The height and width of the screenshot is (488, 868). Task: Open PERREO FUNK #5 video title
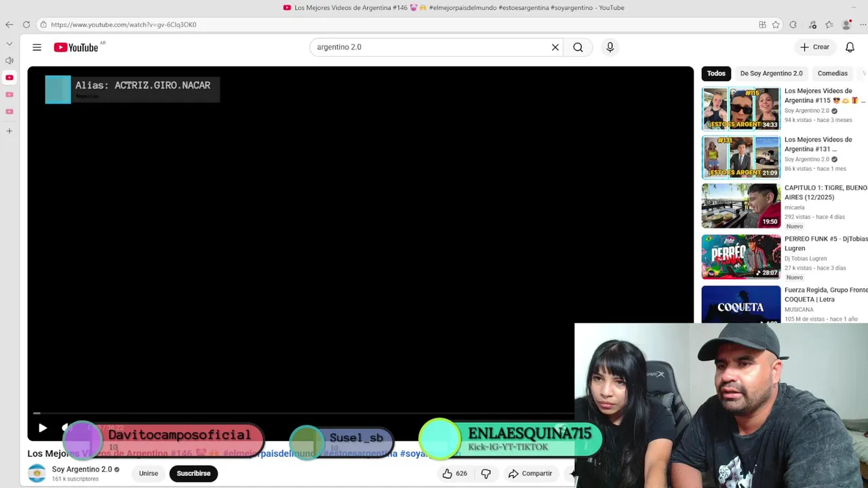tap(826, 243)
